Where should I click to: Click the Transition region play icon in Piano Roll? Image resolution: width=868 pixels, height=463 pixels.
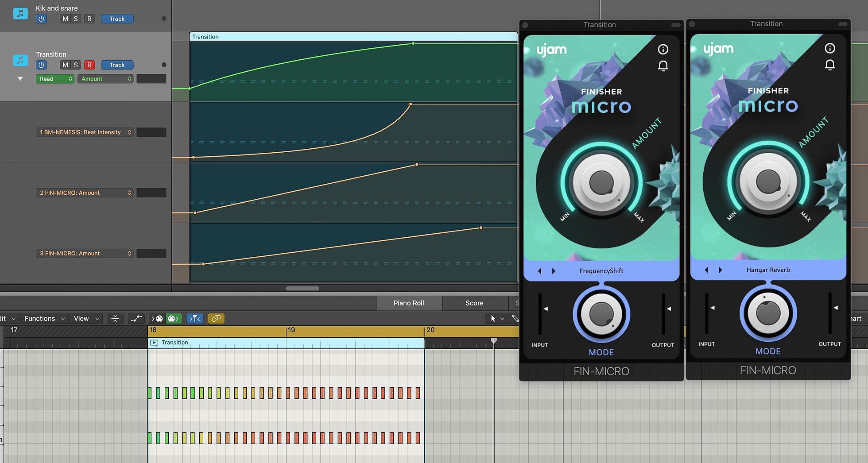point(154,343)
